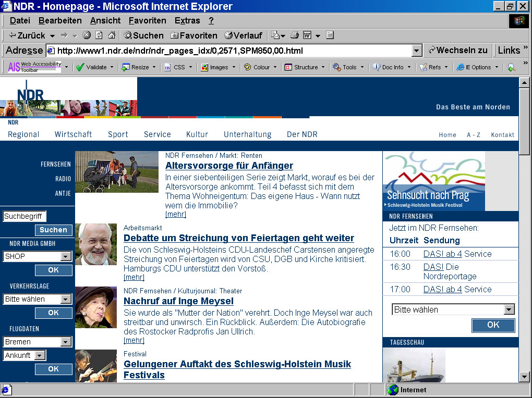Click the Windows logo throbber icon
Screen dimensions: 532x398
tap(519, 21)
